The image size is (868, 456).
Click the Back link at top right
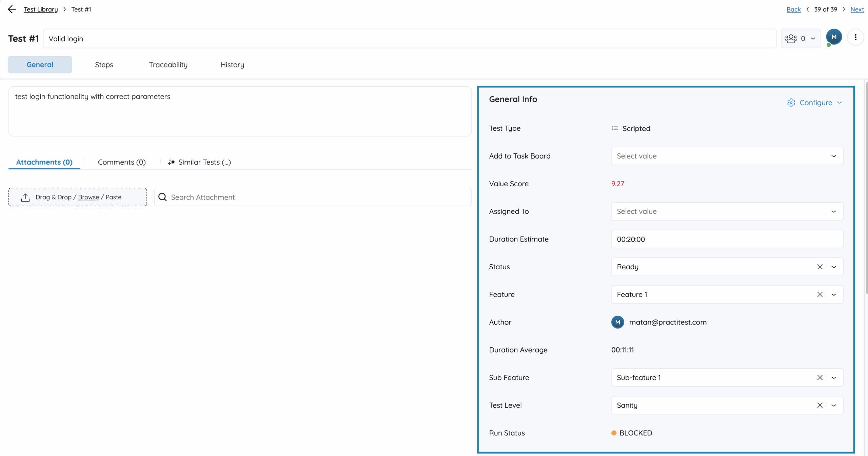[x=794, y=9]
